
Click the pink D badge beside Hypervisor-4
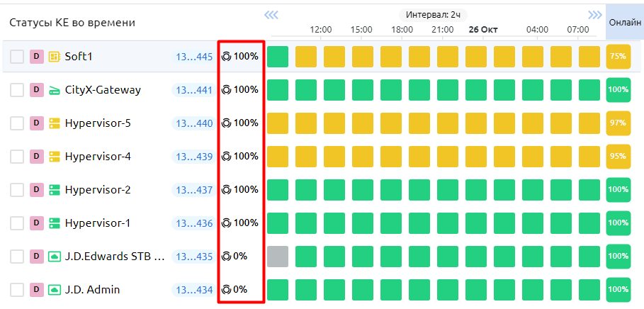pos(37,157)
